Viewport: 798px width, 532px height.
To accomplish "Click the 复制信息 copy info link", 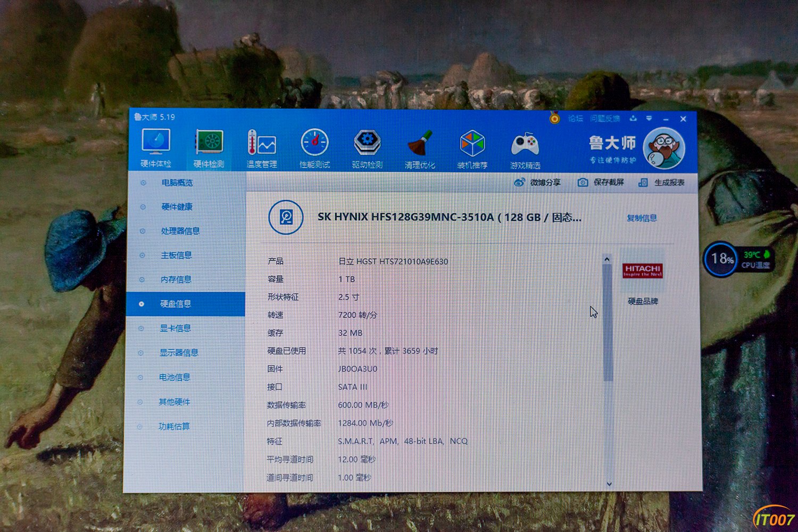I will (642, 218).
